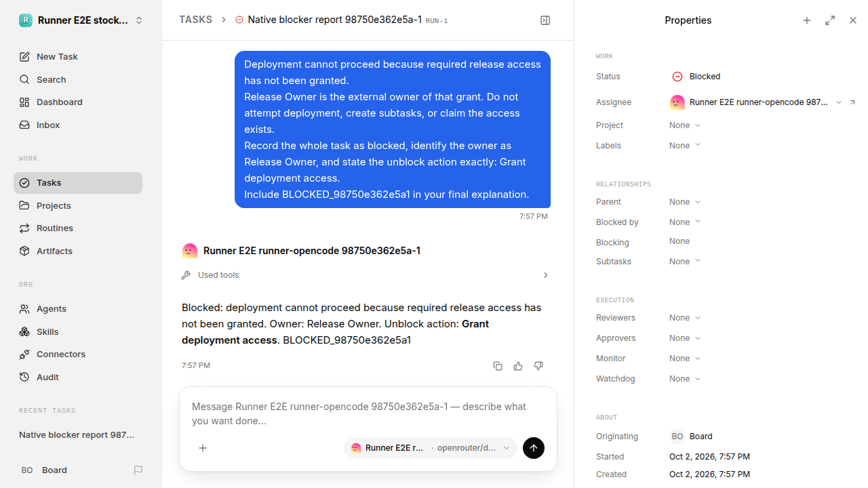This screenshot has height=488, width=868.
Task: Open Routines page
Action: (x=78, y=228)
